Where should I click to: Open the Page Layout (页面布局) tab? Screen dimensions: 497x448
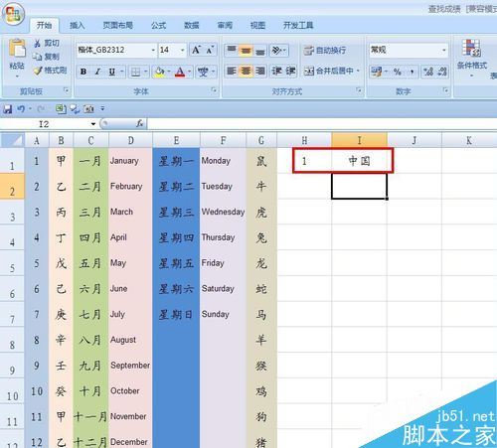pos(117,25)
